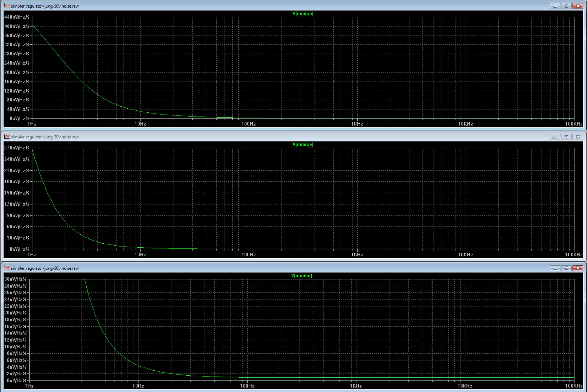Click 28nV/Hz½ axis label in bottom plot
Viewport: 587px width, 392px height.
(x=15, y=286)
